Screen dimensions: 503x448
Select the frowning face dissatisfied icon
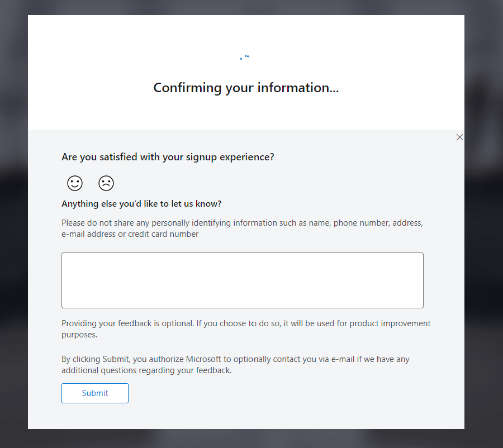coord(106,183)
